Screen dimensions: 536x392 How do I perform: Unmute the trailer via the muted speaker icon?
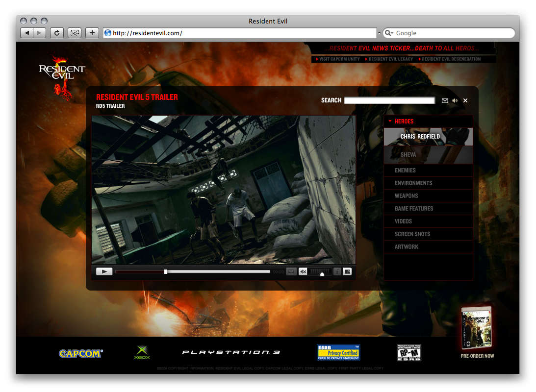(303, 271)
